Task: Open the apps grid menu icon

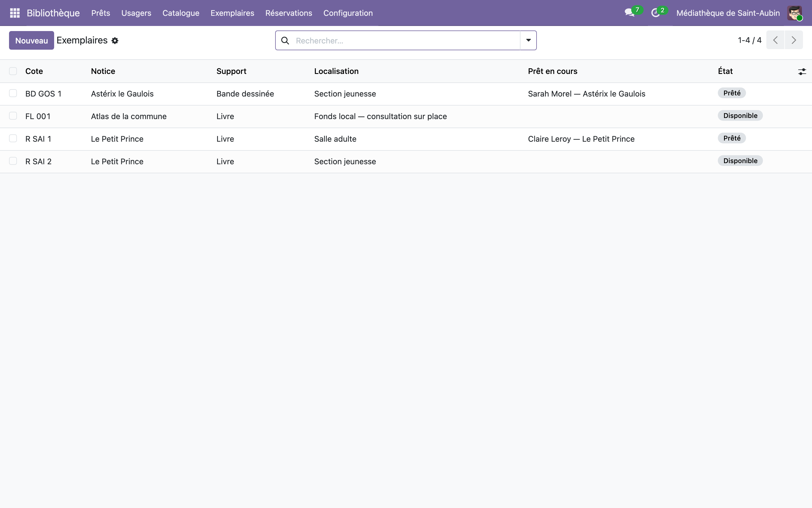Action: 15,13
